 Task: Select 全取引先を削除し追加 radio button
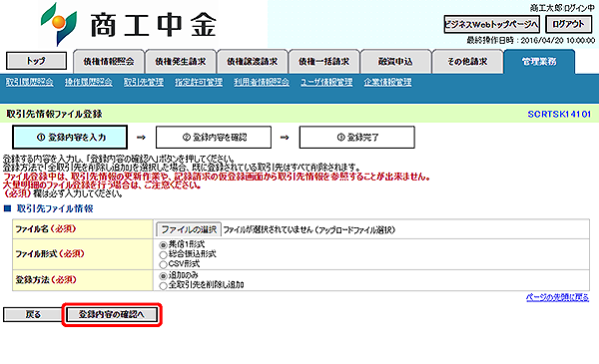163,286
